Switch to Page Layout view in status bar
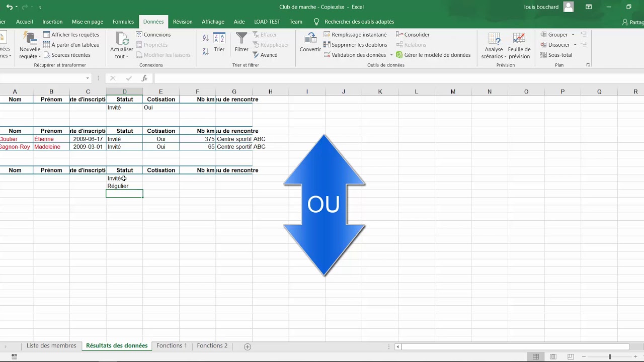Image resolution: width=644 pixels, height=362 pixels. (553, 357)
